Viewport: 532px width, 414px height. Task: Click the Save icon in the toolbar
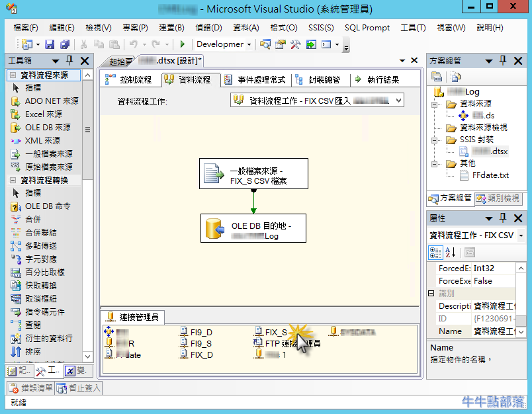pos(50,44)
